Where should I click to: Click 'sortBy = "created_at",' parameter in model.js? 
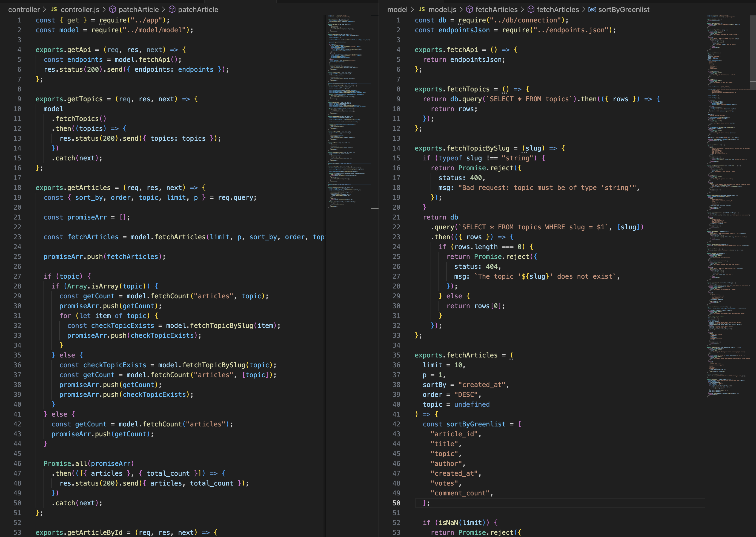[466, 385]
